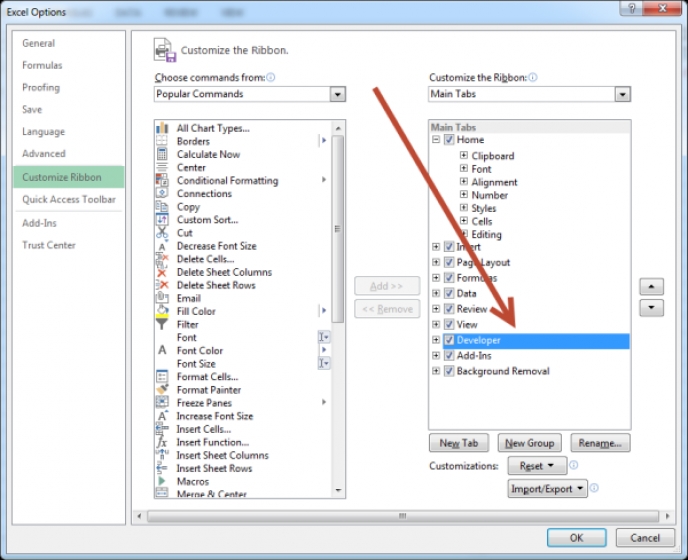688x560 pixels.
Task: Open the Popular Commands dropdown
Action: 337,94
